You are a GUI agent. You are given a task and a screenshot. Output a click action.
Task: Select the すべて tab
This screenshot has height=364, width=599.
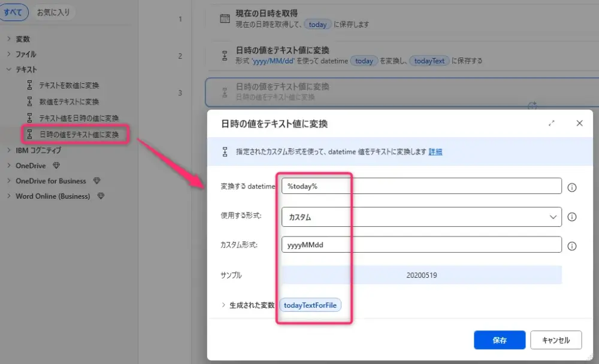pos(13,13)
